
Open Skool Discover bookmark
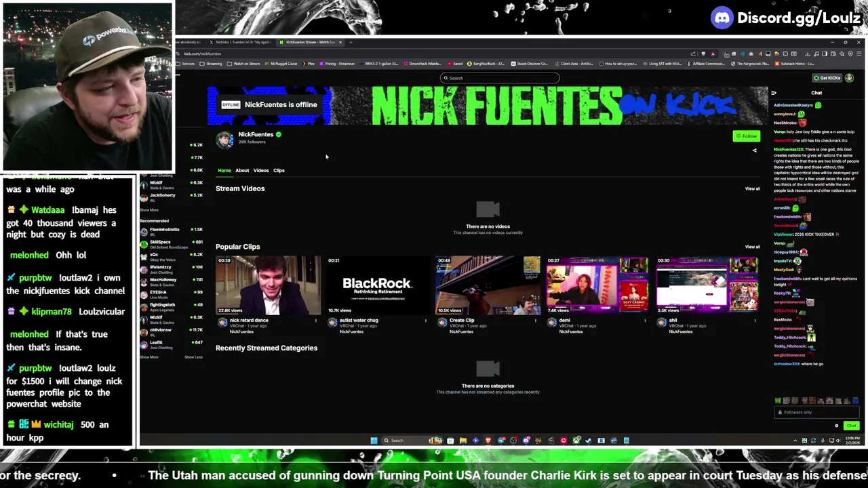coord(529,64)
